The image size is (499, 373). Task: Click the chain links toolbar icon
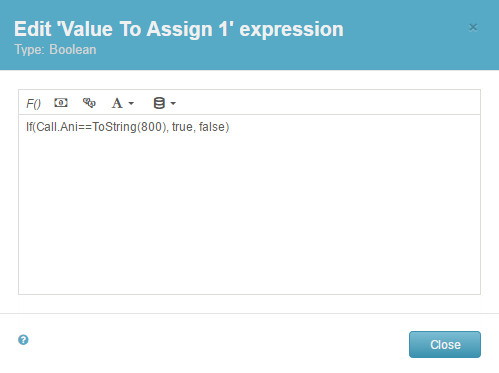tap(89, 103)
